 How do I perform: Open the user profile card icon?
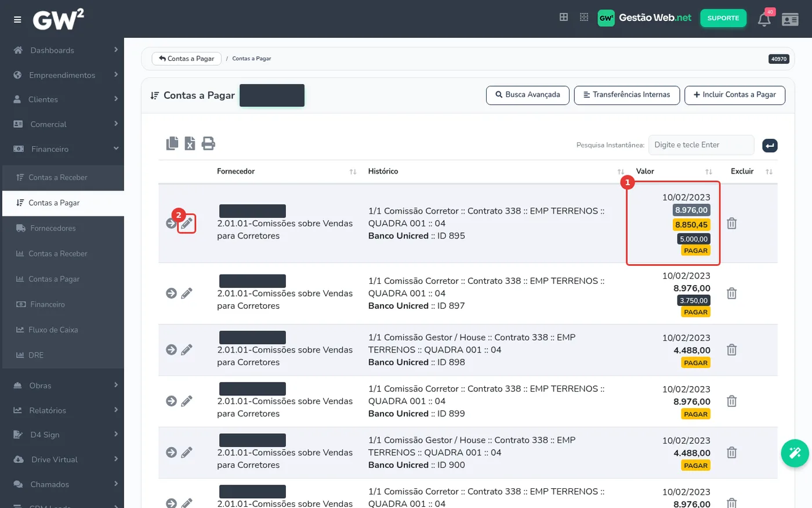coord(790,20)
